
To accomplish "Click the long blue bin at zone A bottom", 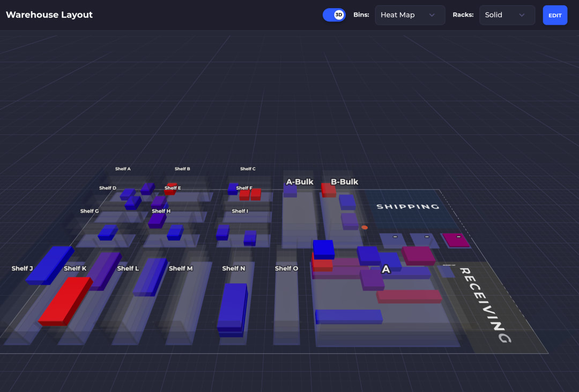I will click(349, 317).
